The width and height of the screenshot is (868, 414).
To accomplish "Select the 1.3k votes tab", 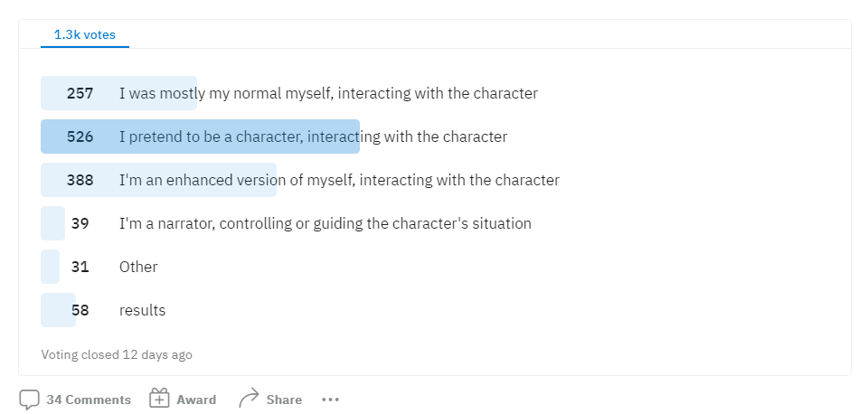I will [x=85, y=35].
